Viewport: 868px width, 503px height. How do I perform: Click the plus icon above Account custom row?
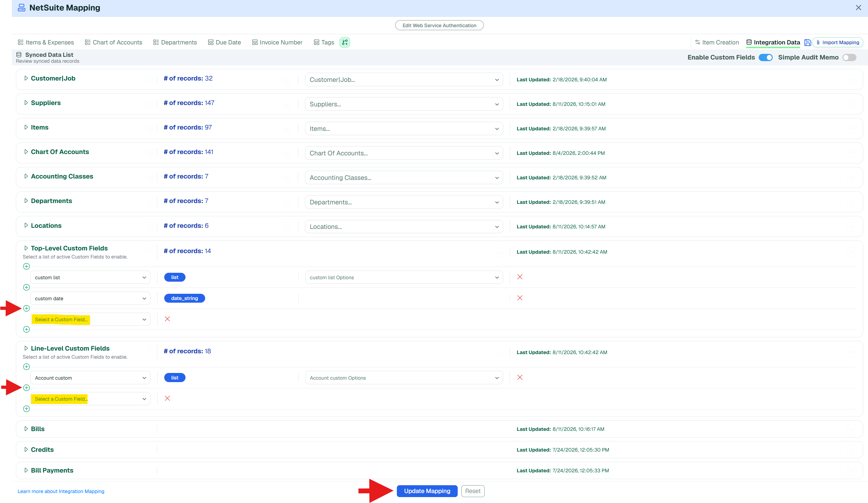27,367
